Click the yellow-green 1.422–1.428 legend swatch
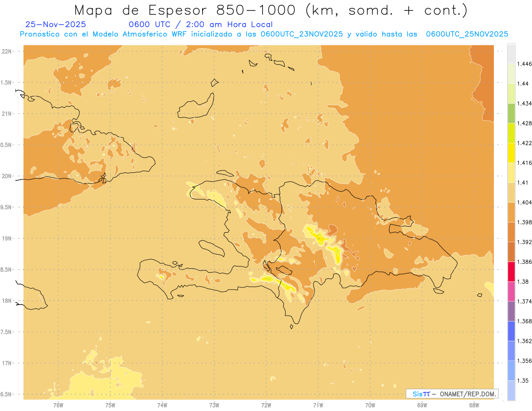This screenshot has height=411, width=532. (511, 133)
